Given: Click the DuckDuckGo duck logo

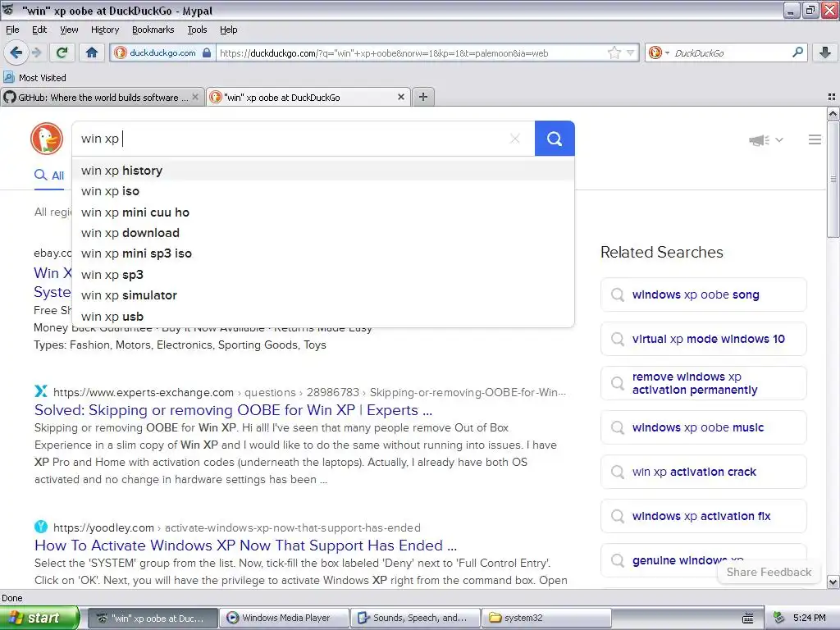Looking at the screenshot, I should (x=47, y=139).
